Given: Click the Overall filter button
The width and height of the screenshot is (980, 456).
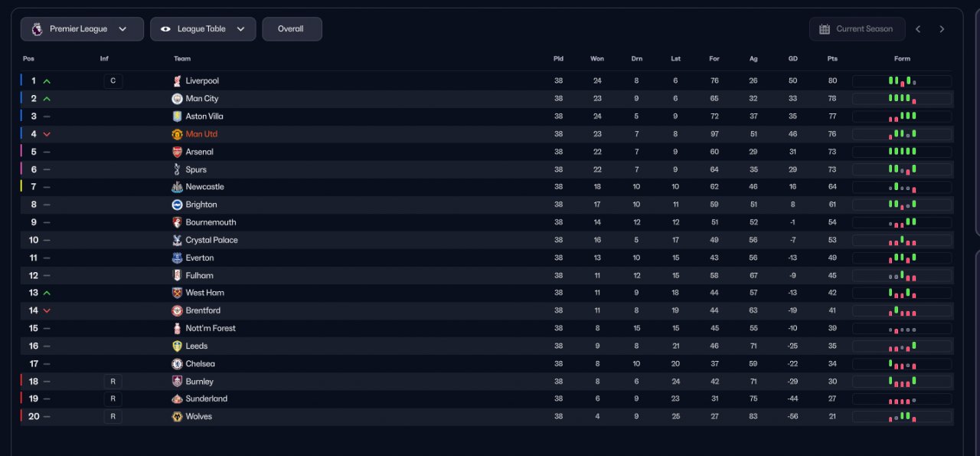Looking at the screenshot, I should tap(291, 29).
